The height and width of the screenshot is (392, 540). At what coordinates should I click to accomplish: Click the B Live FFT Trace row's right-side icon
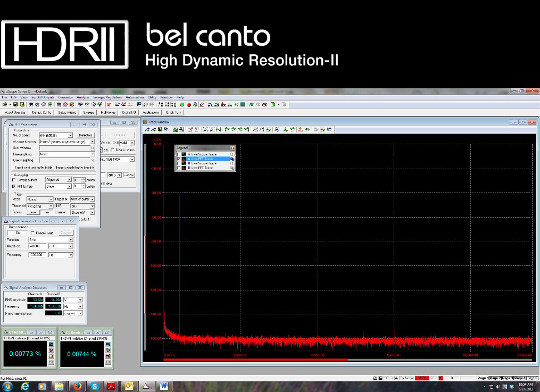[x=232, y=168]
